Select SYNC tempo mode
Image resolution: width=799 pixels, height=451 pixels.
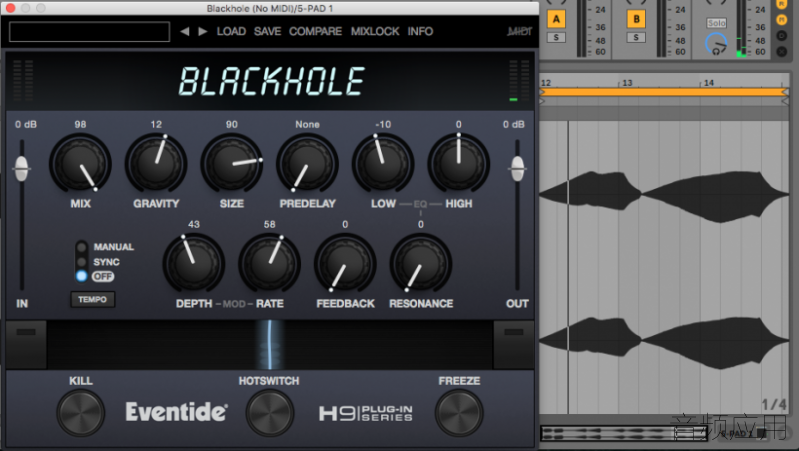point(82,262)
